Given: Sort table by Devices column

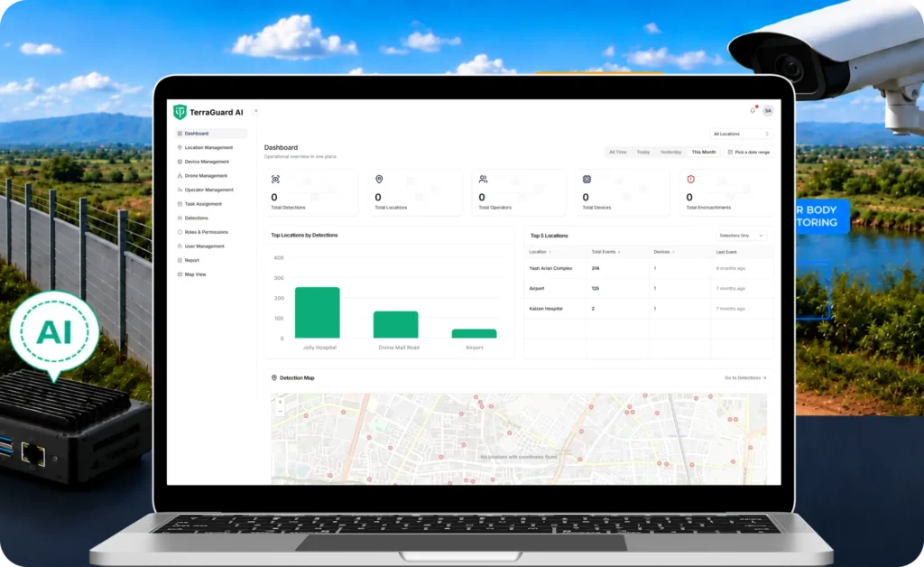Looking at the screenshot, I should 664,252.
